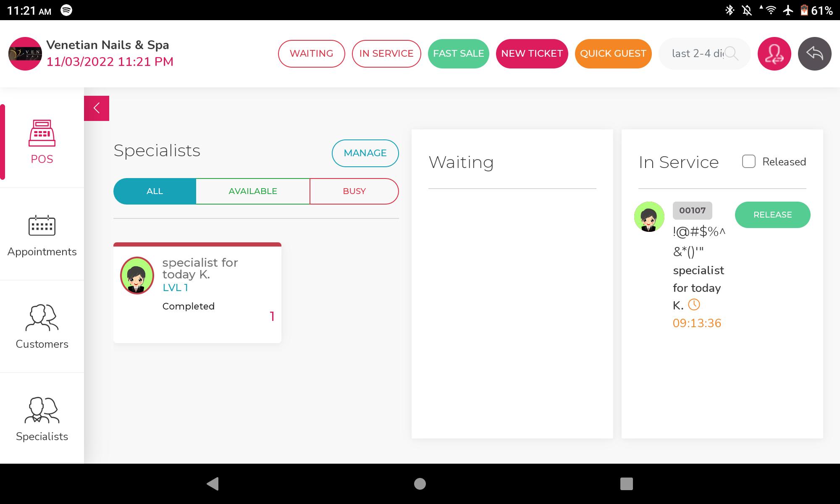Add a QUICK GUEST
Screen dimensions: 840x504
(613, 54)
